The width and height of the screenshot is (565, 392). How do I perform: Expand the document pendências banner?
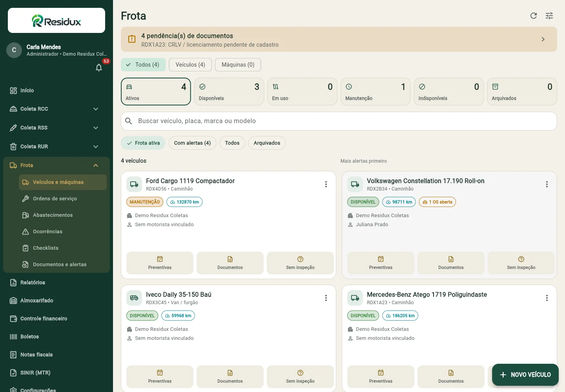(x=339, y=39)
